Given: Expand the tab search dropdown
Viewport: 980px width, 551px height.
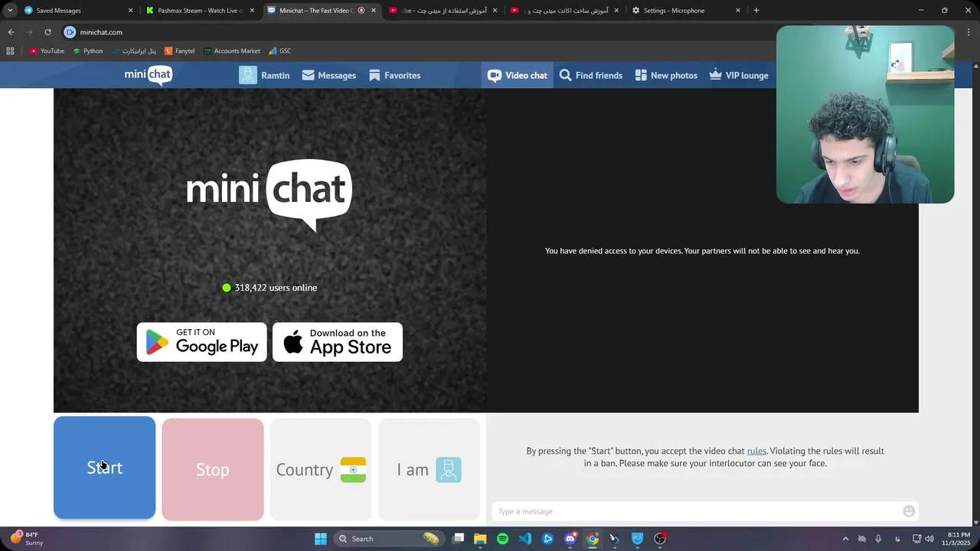Looking at the screenshot, I should tap(9, 11).
